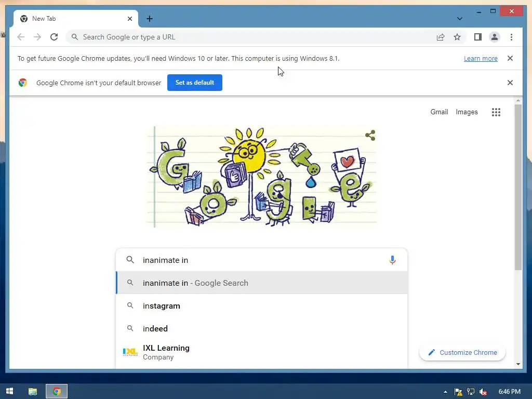Click the browser forward arrow
Image resolution: width=532 pixels, height=399 pixels.
(x=37, y=37)
